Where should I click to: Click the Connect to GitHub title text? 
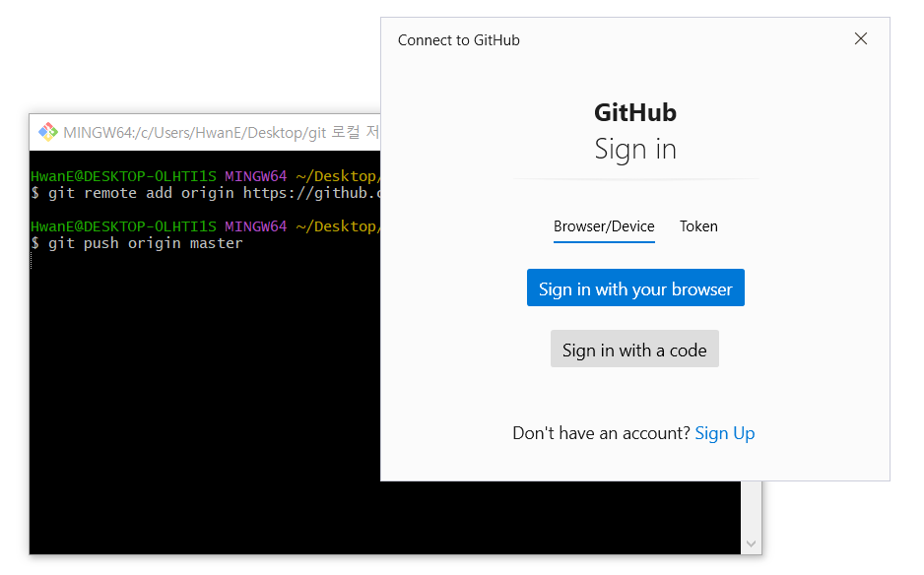click(458, 40)
